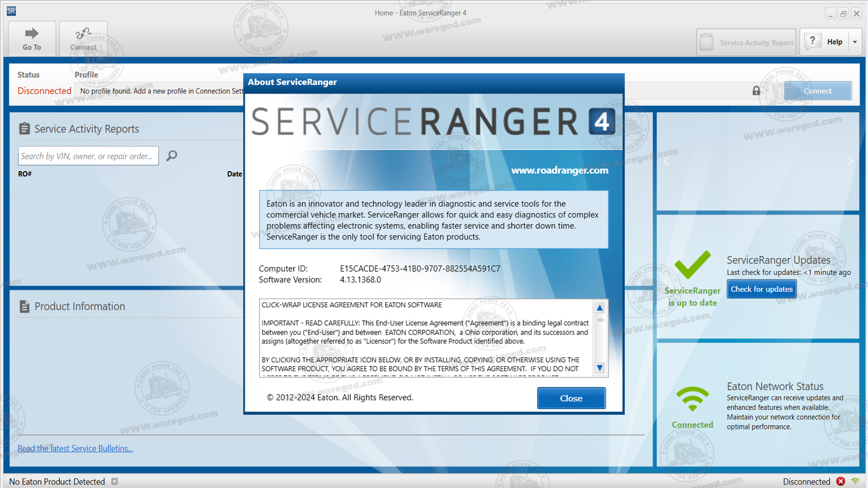This screenshot has height=488, width=868.
Task: Click Check for updates button
Action: coord(761,289)
